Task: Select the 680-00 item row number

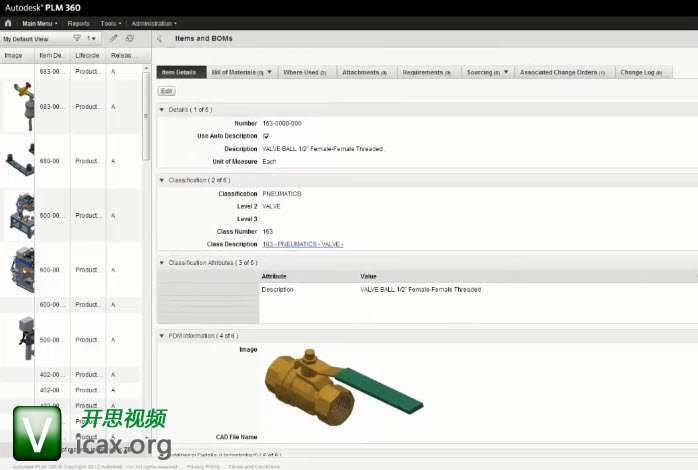Action: pyautogui.click(x=51, y=161)
